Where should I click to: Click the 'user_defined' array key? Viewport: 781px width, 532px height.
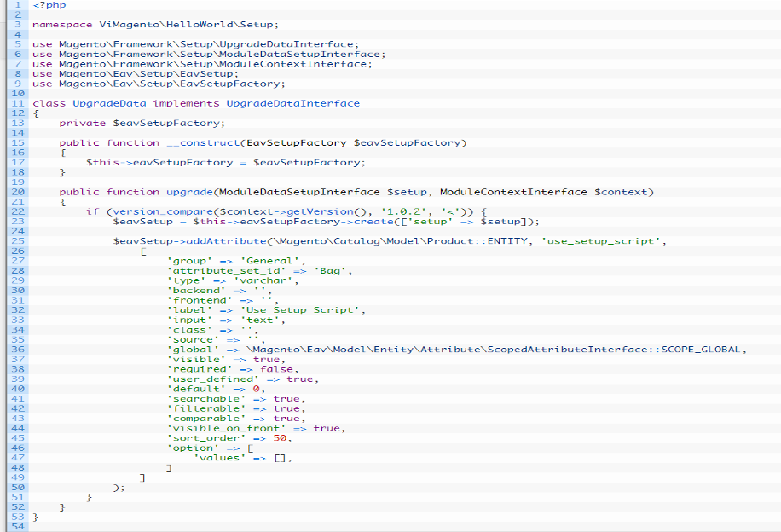coord(213,379)
